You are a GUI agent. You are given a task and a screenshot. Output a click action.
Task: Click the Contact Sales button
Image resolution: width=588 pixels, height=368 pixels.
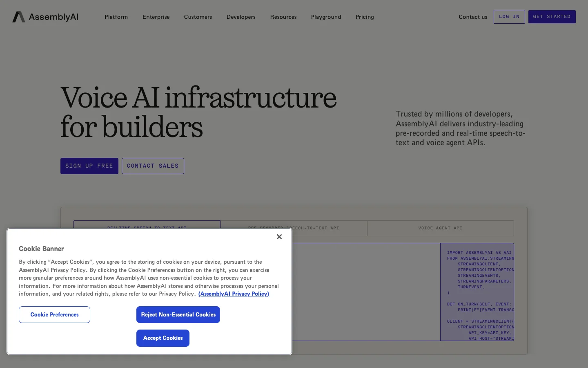tap(153, 166)
